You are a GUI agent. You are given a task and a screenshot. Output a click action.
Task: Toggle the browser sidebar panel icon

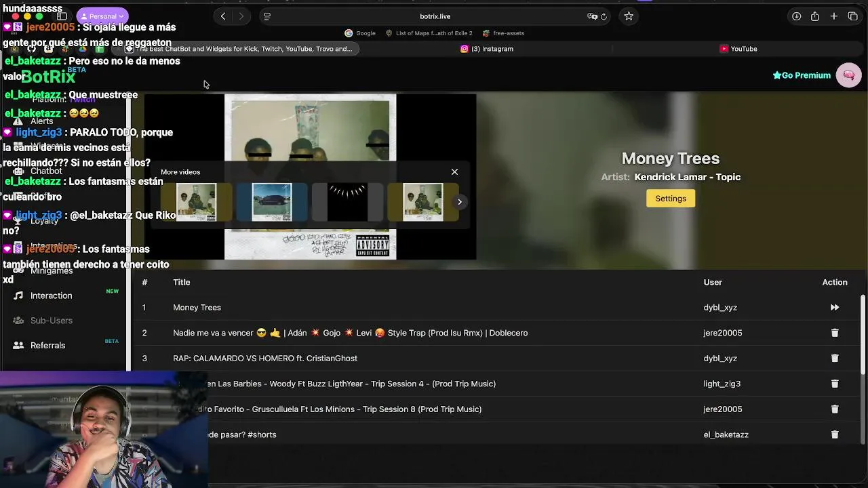pos(62,16)
